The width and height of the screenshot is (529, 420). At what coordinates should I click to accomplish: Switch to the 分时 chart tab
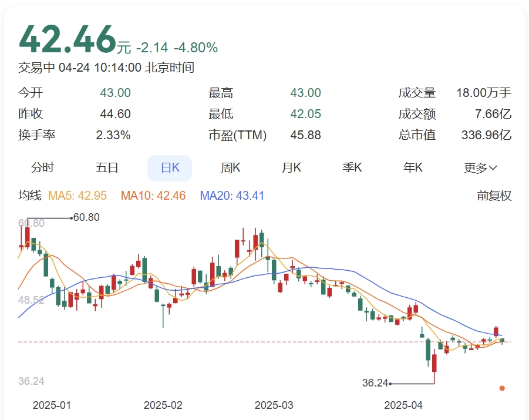click(42, 168)
